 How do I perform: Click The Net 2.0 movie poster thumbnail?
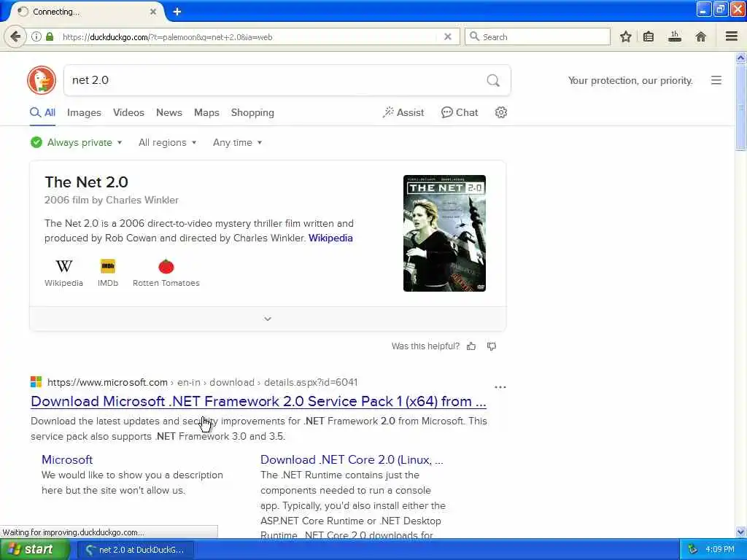(444, 233)
